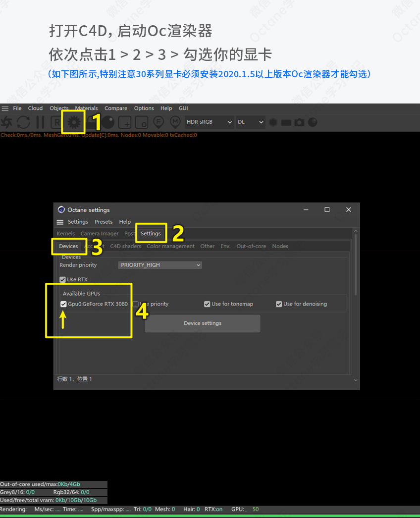
Task: Click the material picker M pin icon
Action: 175,122
